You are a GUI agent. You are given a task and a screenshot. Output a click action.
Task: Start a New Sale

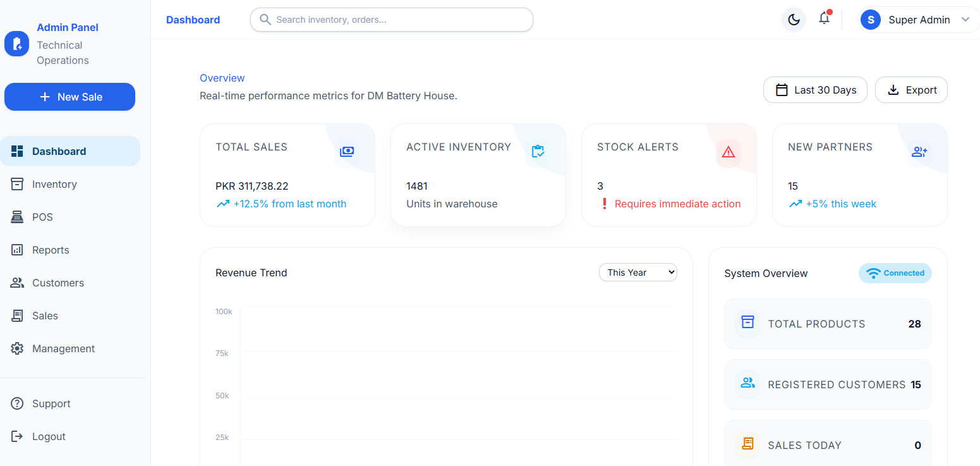pos(70,97)
